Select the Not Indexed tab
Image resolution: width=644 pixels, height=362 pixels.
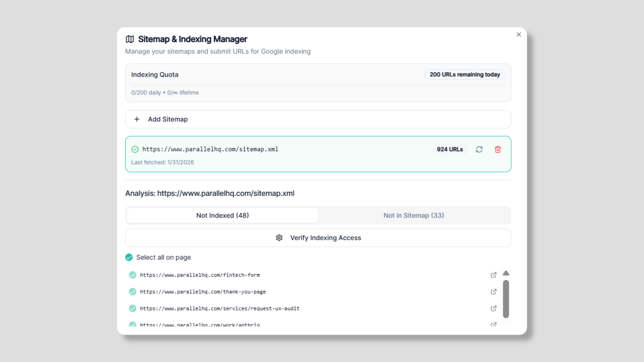pyautogui.click(x=222, y=215)
